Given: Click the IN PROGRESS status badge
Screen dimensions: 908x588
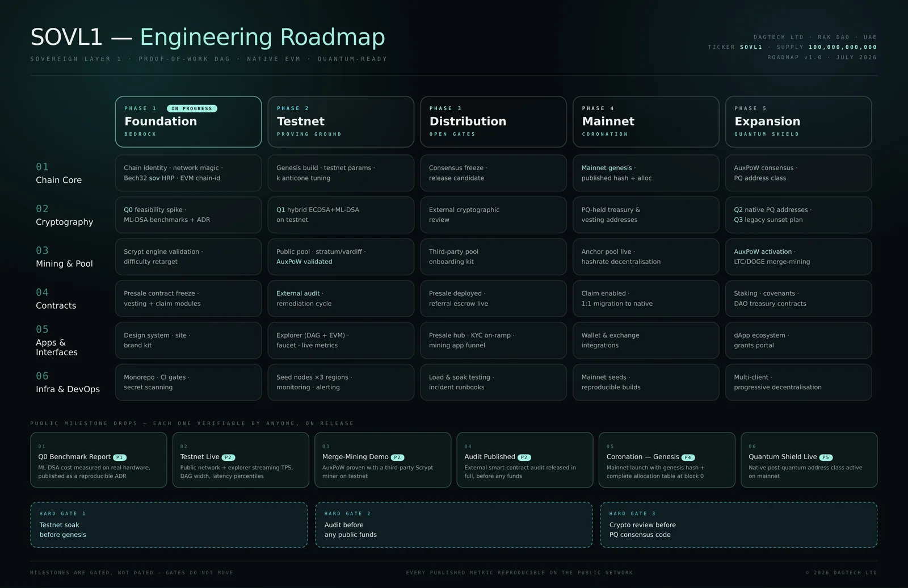Looking at the screenshot, I should click(192, 108).
